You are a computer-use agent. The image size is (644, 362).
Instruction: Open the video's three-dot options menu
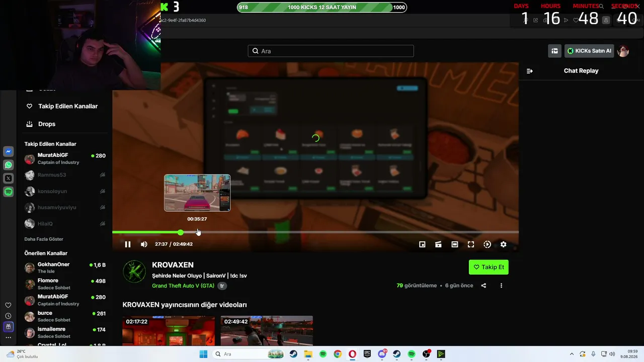pos(501,286)
